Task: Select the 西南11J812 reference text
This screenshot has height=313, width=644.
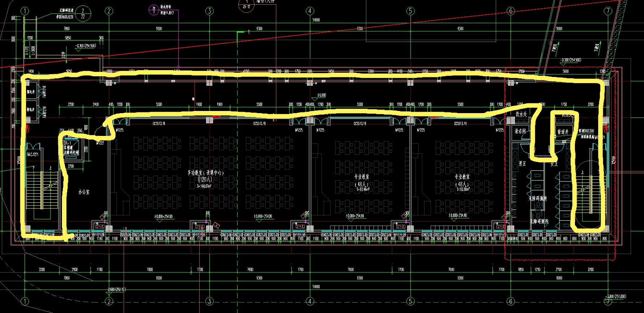Action: coord(167,13)
